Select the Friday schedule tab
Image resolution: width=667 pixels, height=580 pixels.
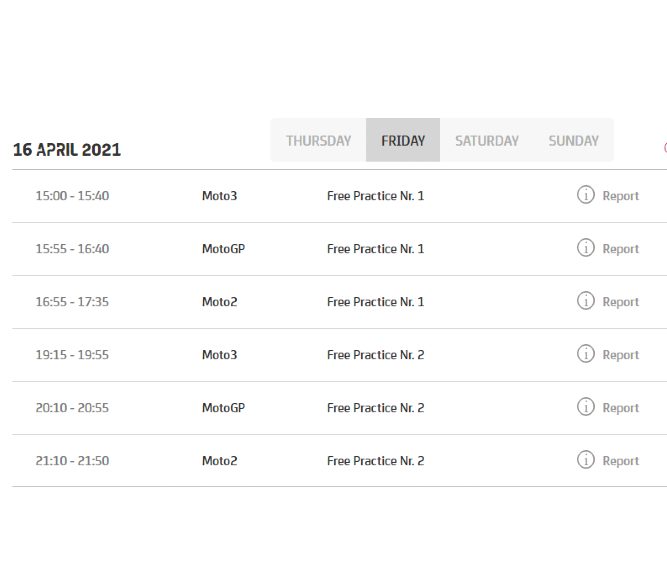403,141
